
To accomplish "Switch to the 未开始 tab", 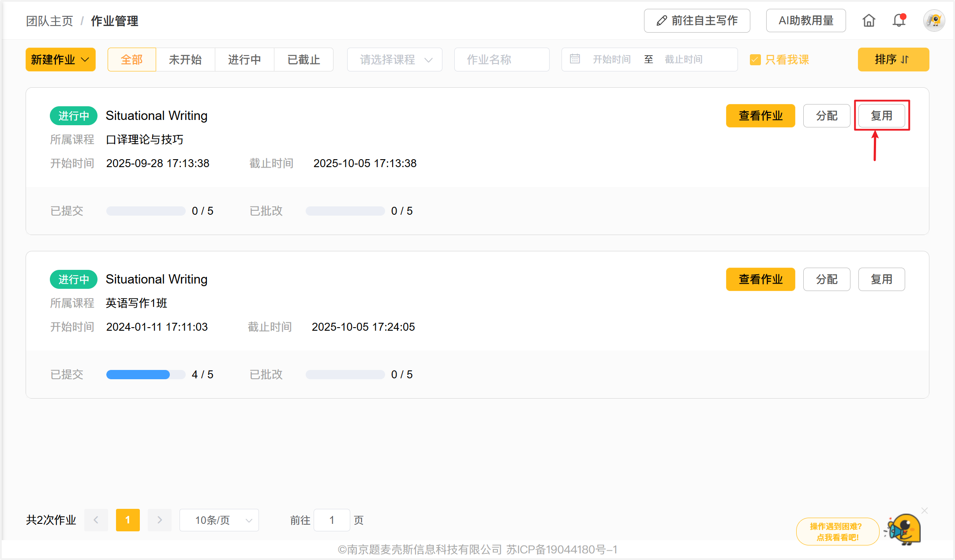I will 185,60.
